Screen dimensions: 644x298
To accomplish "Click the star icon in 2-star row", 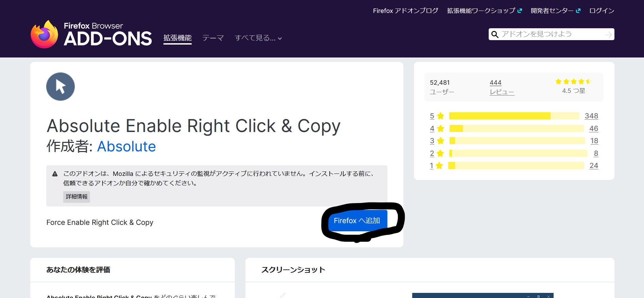I will coord(440,153).
